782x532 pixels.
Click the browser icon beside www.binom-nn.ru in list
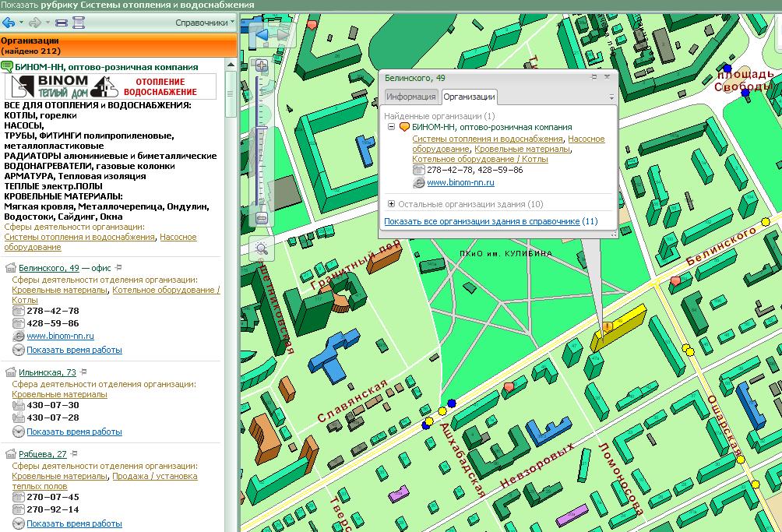(x=18, y=336)
